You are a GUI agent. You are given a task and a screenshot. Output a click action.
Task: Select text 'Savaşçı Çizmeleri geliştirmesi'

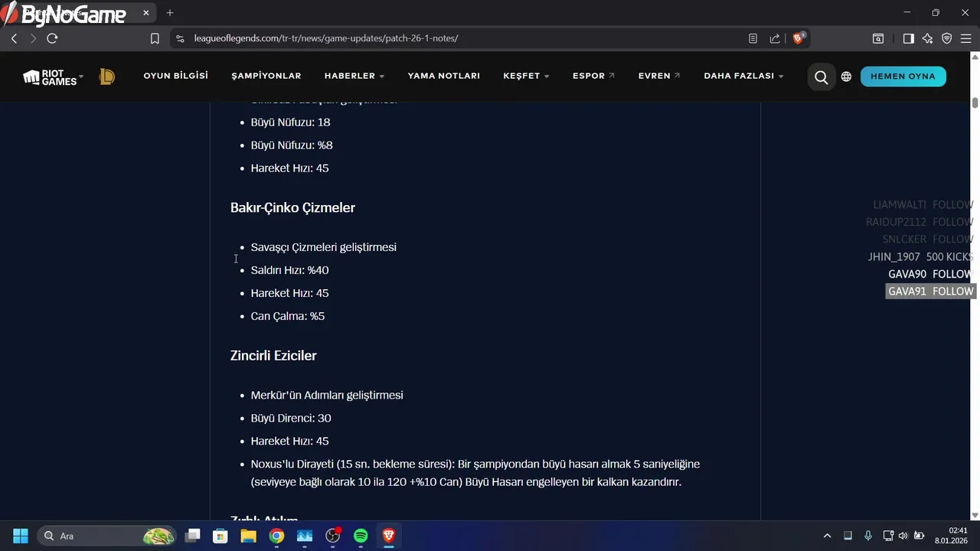(324, 247)
